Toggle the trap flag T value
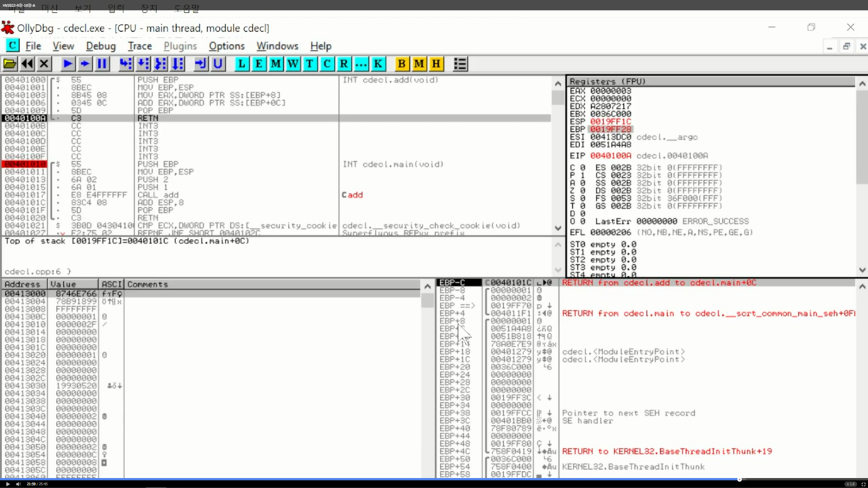This screenshot has width=868, height=488. tap(582, 206)
